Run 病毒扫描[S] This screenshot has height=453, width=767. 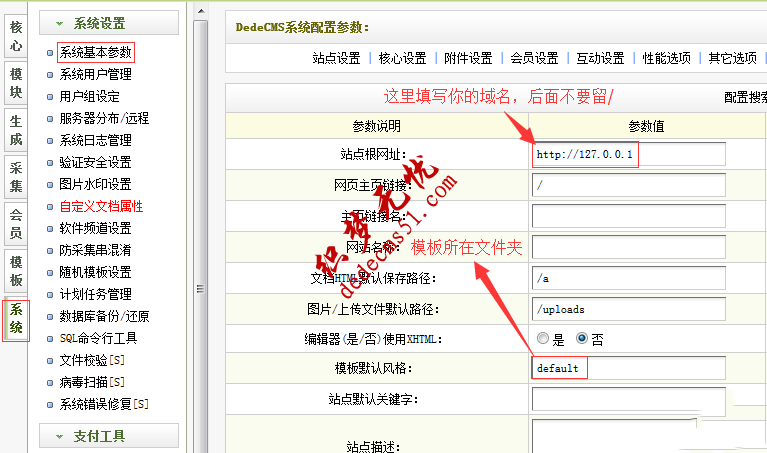pyautogui.click(x=92, y=382)
